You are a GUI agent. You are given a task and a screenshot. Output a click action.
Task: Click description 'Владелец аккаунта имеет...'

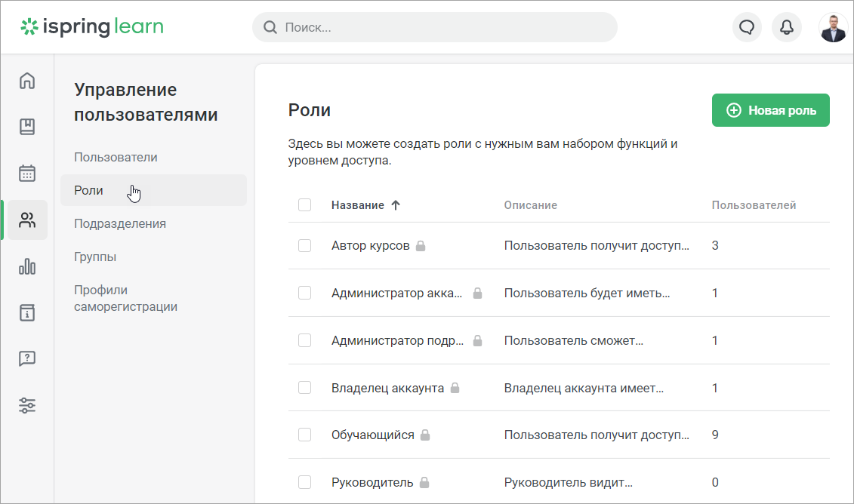pos(584,388)
